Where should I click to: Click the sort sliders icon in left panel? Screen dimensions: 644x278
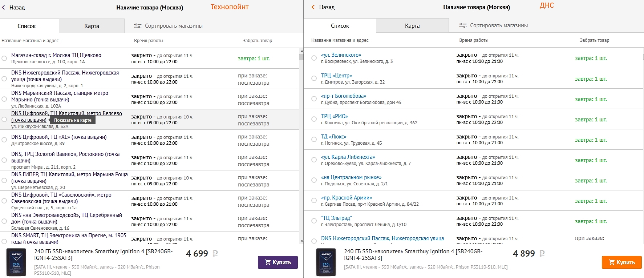coord(138,26)
